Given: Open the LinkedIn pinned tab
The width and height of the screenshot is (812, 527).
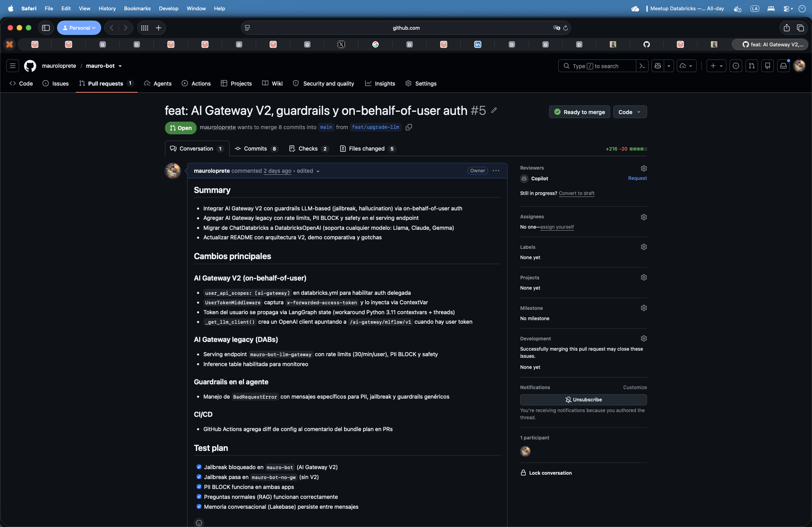Looking at the screenshot, I should pyautogui.click(x=478, y=44).
